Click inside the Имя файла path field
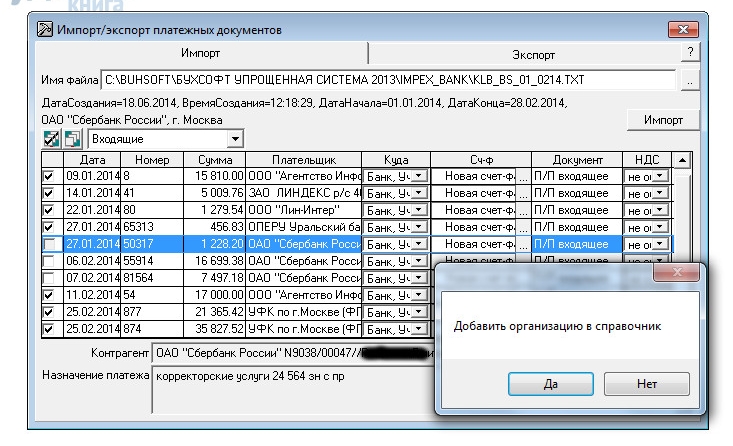This screenshot has width=733, height=446. tap(390, 79)
